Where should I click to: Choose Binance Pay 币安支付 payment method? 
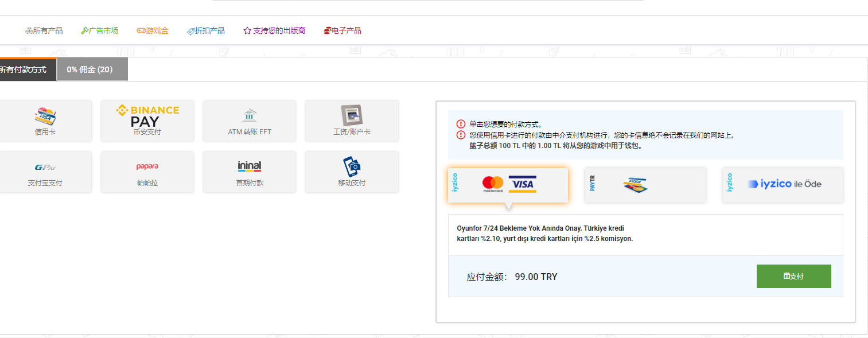point(147,121)
